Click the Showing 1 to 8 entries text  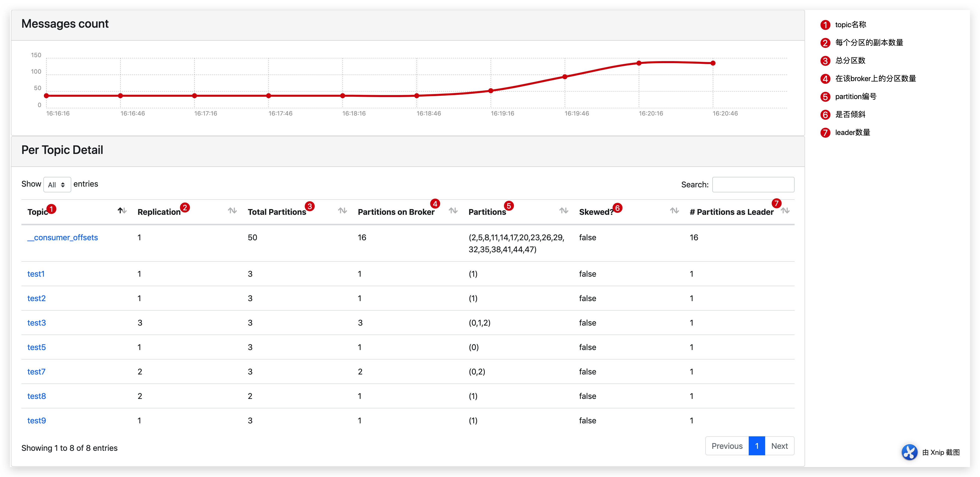[69, 448]
